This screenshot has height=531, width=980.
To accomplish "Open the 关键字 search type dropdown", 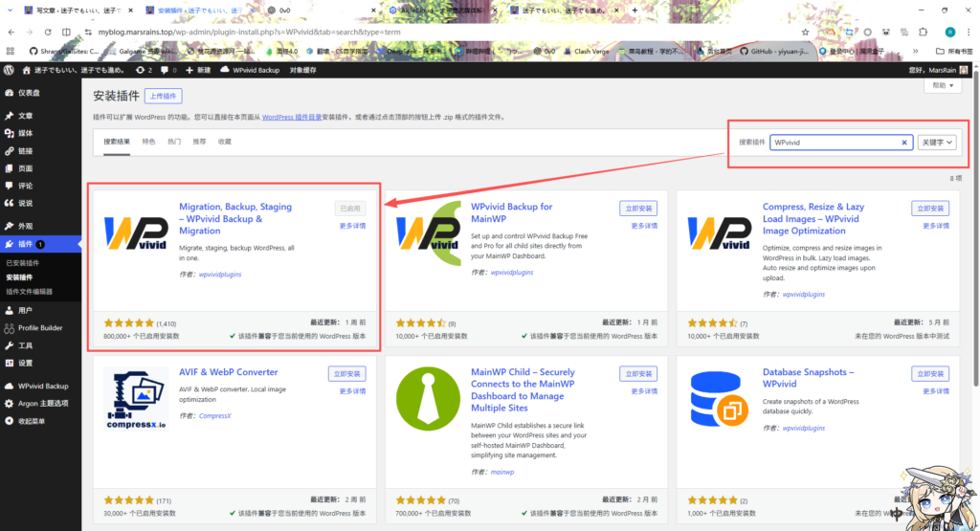I will coord(936,143).
